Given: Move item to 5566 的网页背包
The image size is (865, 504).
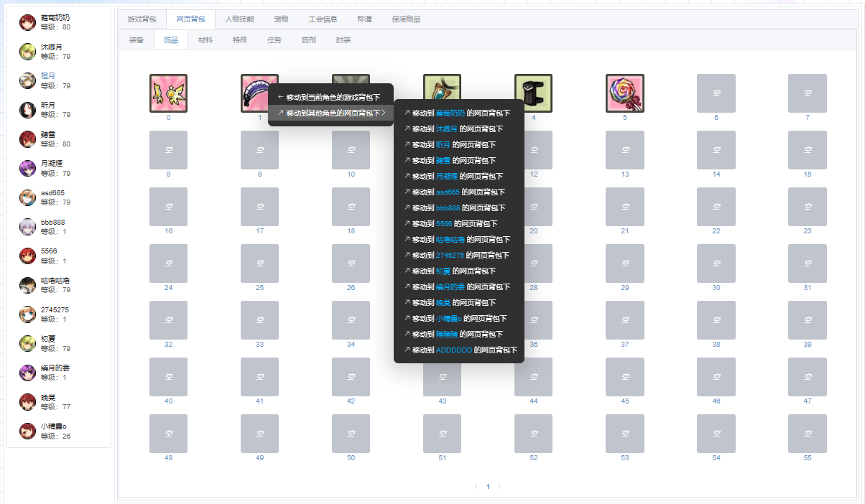Looking at the screenshot, I should tap(459, 223).
